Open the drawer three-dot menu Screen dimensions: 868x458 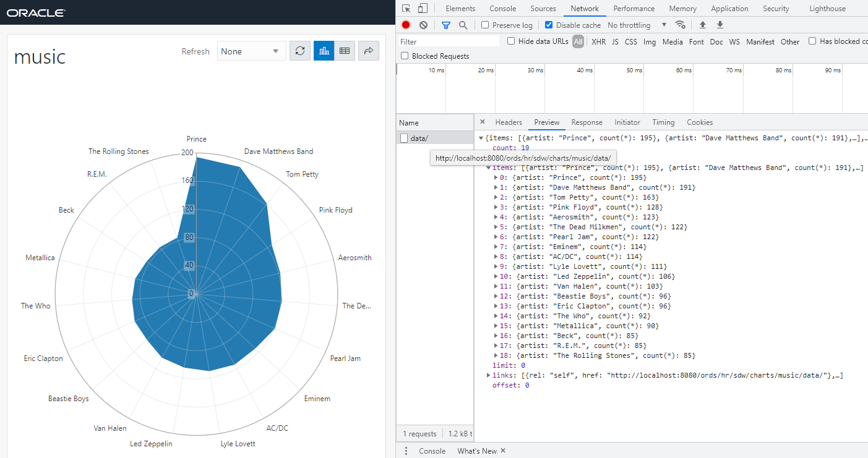406,451
